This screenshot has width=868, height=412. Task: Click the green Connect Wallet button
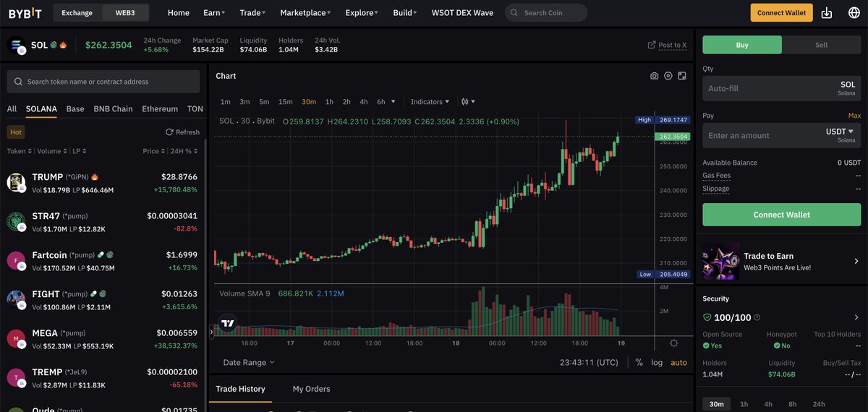(x=782, y=215)
